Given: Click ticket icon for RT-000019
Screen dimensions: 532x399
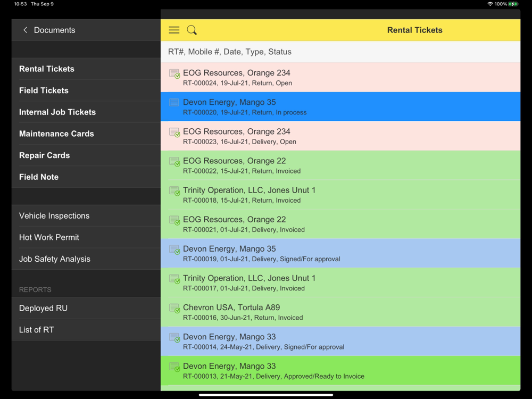Looking at the screenshot, I should pos(174,250).
